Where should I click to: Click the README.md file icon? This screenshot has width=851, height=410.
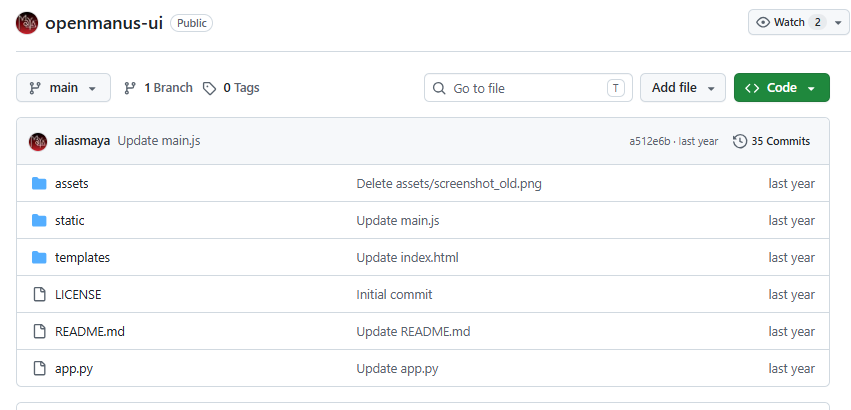(40, 331)
